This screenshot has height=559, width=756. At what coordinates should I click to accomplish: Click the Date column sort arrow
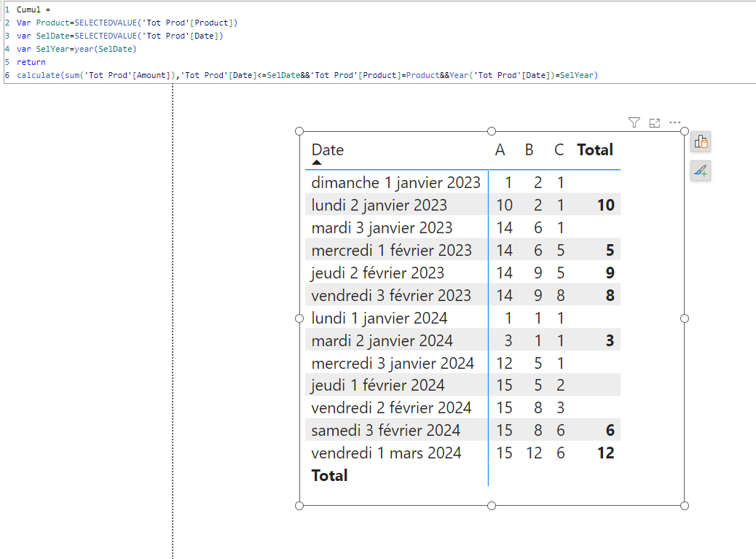(316, 163)
